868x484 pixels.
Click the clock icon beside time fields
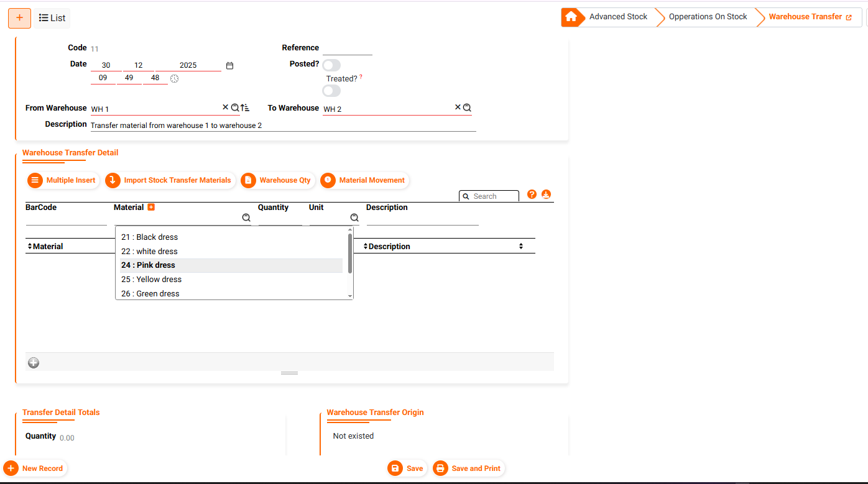click(x=174, y=79)
